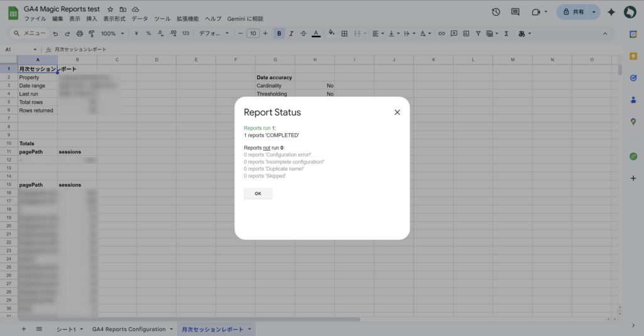644x336 pixels.
Task: Open the comments panel icon
Action: coord(515,12)
